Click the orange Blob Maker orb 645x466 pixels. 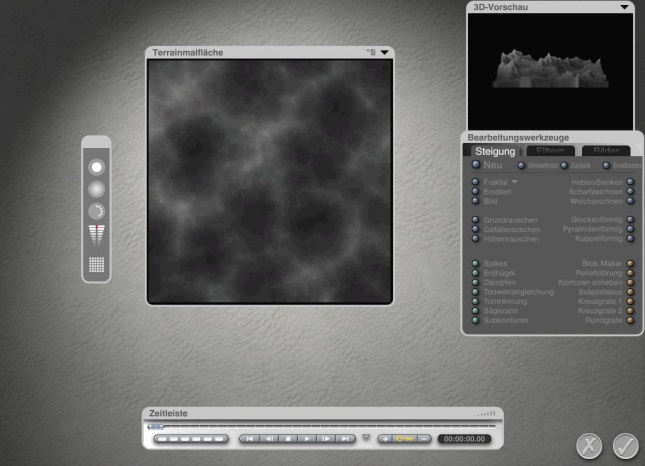tap(630, 263)
